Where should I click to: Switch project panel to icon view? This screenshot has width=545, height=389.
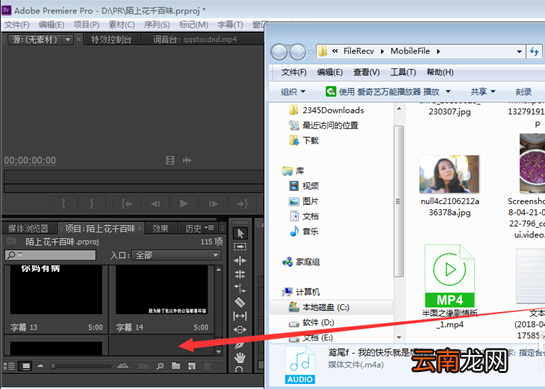[26, 366]
